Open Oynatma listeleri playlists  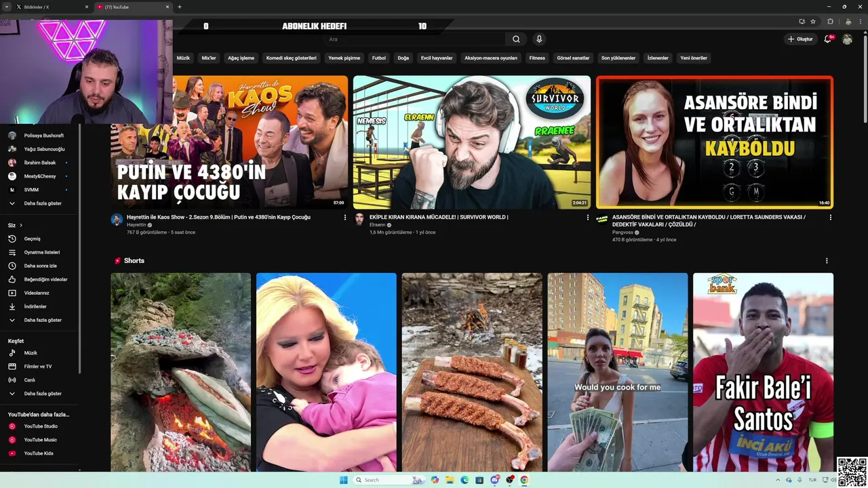pyautogui.click(x=43, y=252)
